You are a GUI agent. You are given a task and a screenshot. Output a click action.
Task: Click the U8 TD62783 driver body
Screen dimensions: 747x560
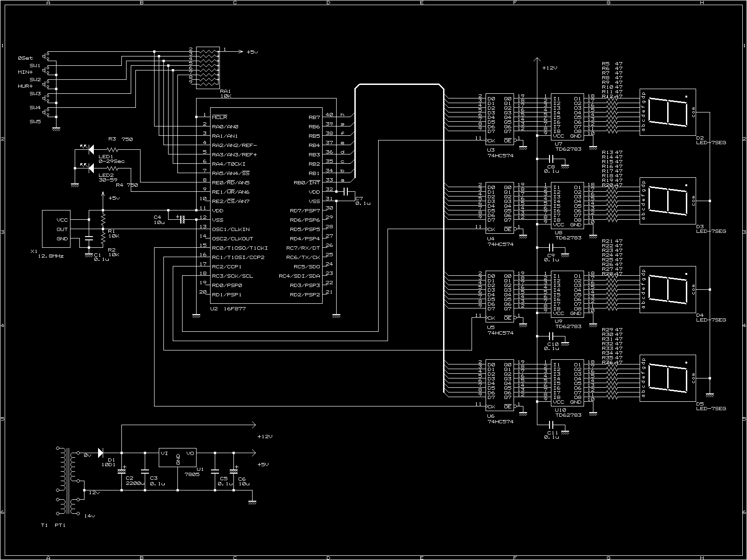click(x=567, y=205)
